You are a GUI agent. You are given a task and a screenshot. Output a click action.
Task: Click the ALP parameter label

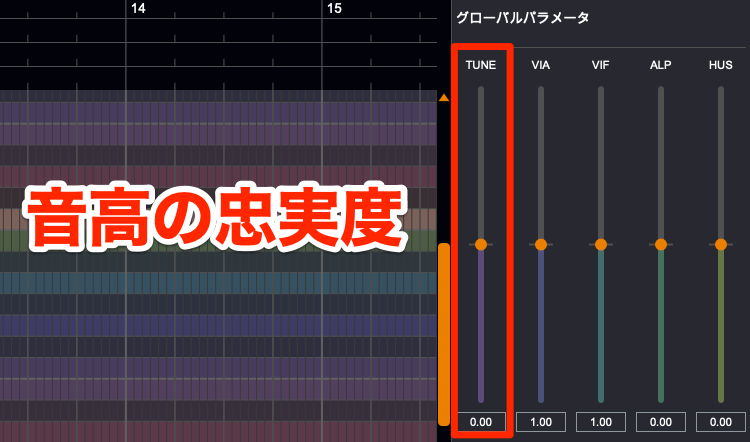pos(661,65)
